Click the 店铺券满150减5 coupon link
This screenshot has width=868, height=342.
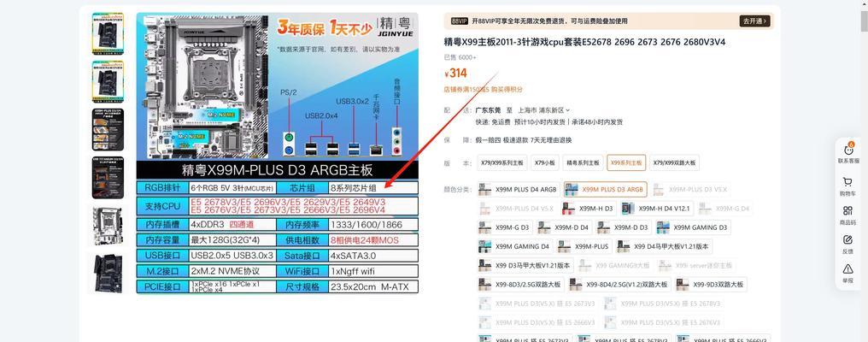466,89
